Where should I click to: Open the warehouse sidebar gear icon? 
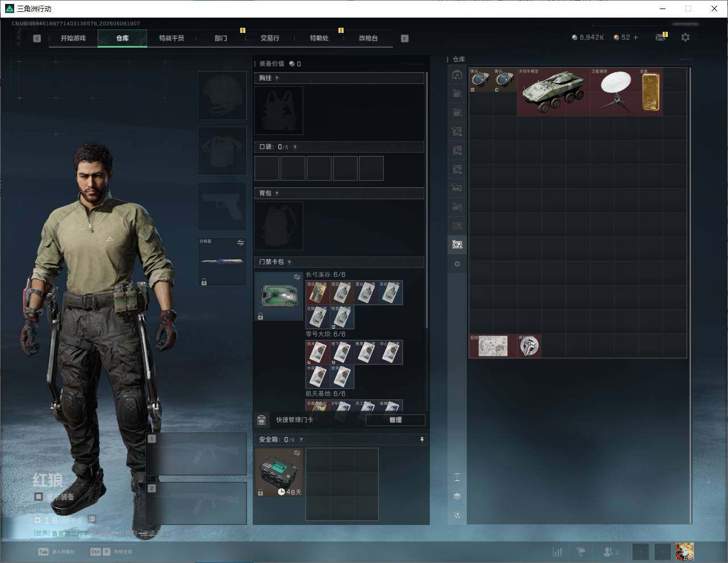457,264
